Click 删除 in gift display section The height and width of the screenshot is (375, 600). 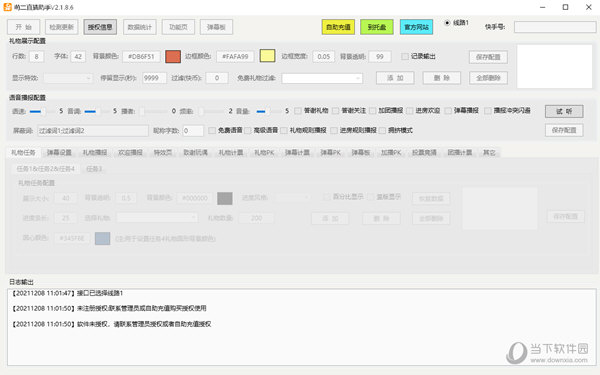click(x=442, y=78)
